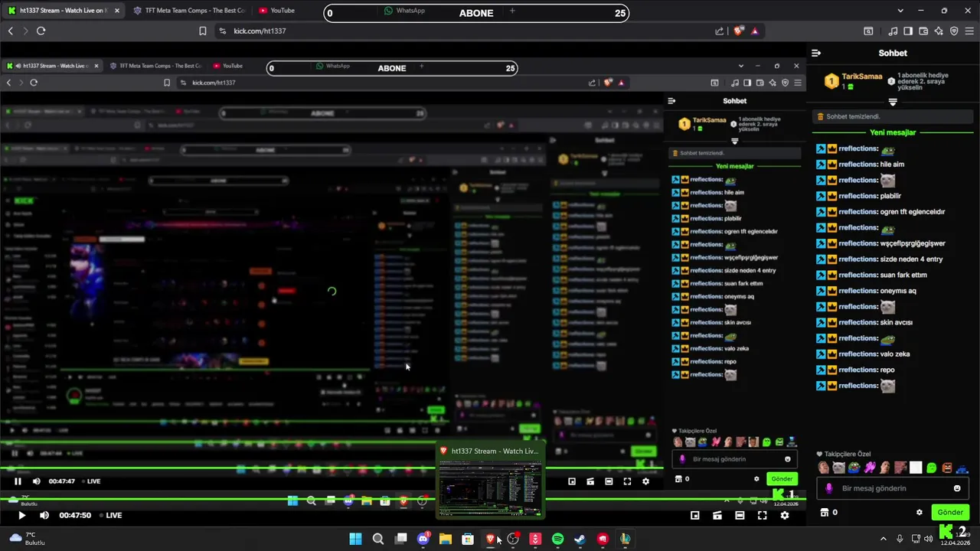Open Brave Shields icon in address bar
The height and width of the screenshot is (551, 980).
[739, 31]
